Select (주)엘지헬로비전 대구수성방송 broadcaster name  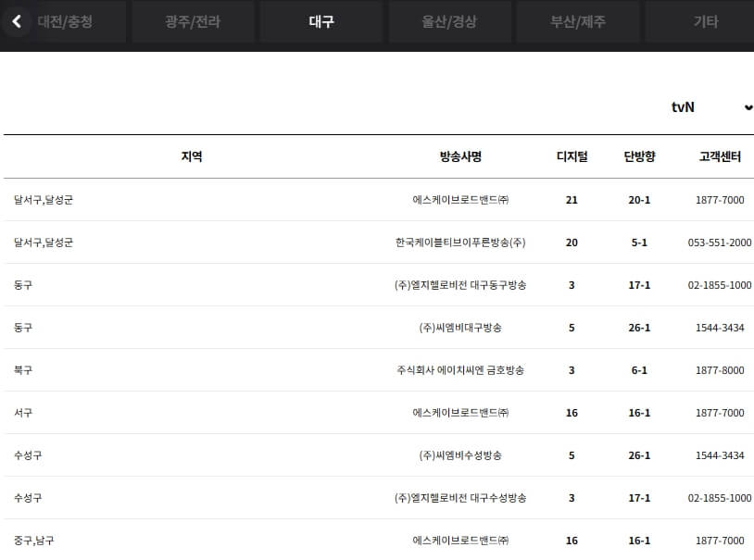click(460, 498)
